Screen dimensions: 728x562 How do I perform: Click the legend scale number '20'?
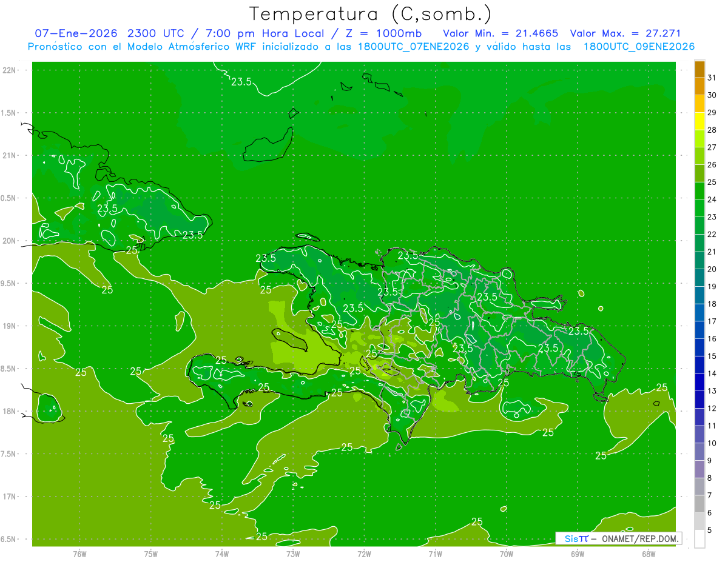pyautogui.click(x=712, y=269)
